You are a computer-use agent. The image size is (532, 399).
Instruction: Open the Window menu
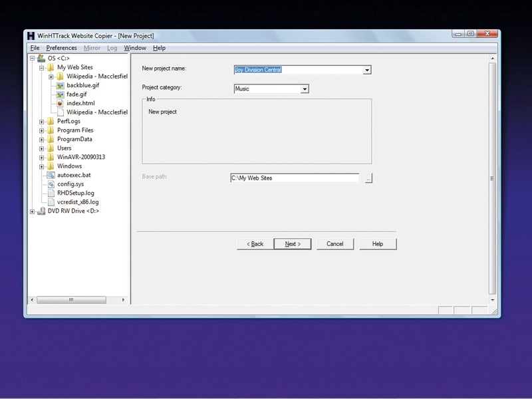(135, 48)
